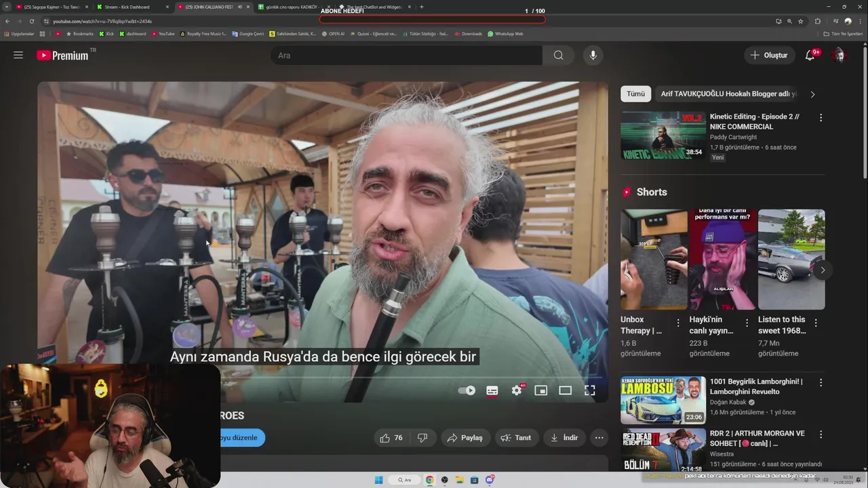Open player settings gear

[517, 390]
